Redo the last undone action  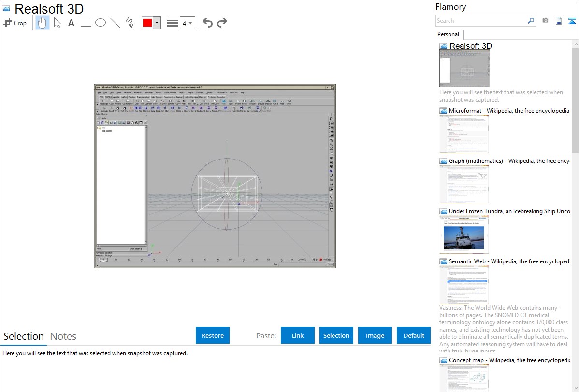[x=222, y=23]
